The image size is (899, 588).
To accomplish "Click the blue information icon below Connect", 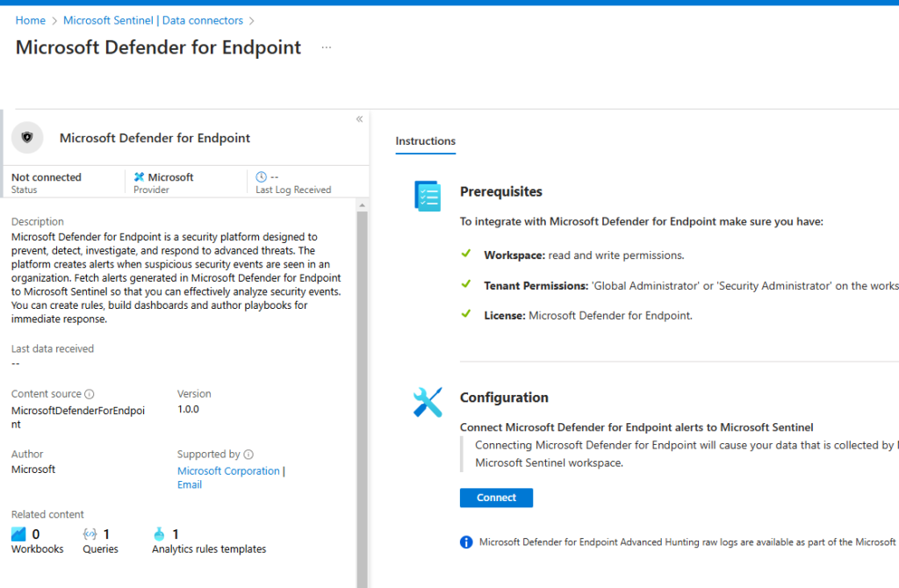I will click(x=466, y=542).
